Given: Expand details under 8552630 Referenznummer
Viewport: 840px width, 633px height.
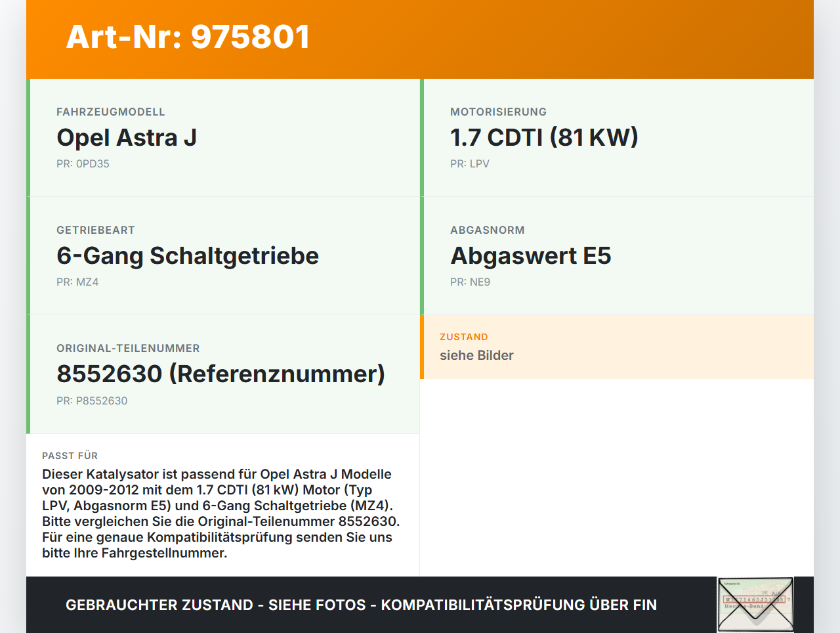Looking at the screenshot, I should click(221, 374).
